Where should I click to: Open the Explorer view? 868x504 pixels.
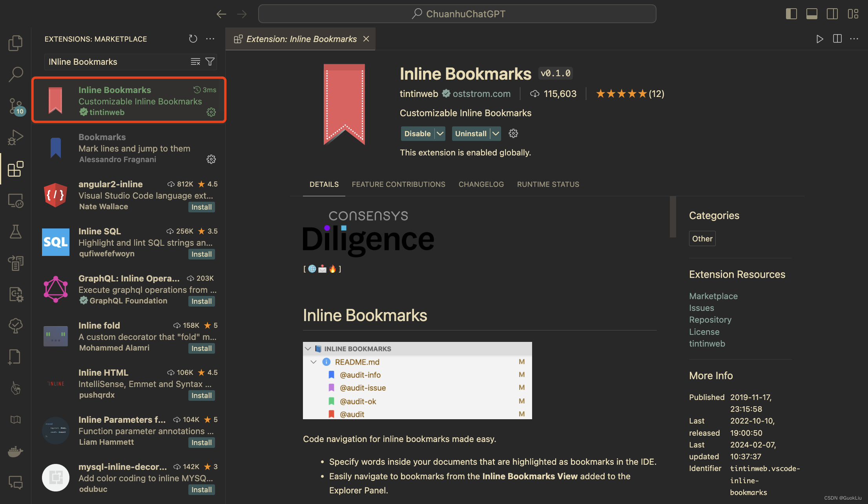(15, 43)
